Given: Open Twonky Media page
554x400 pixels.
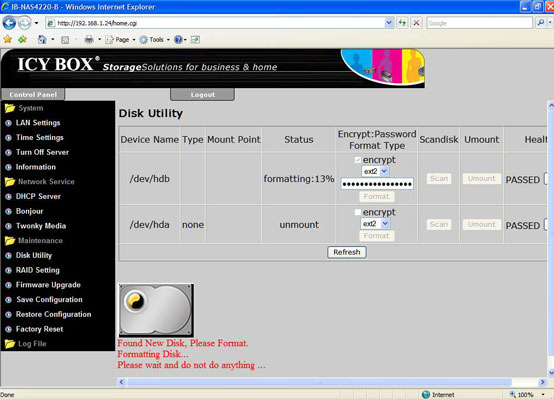Looking at the screenshot, I should (x=41, y=226).
